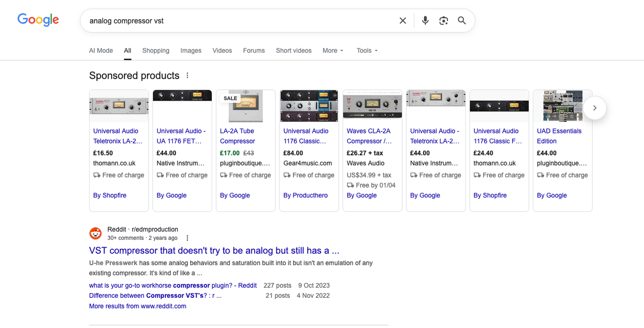Open Sponsored products three-dot info menu

[x=187, y=76]
